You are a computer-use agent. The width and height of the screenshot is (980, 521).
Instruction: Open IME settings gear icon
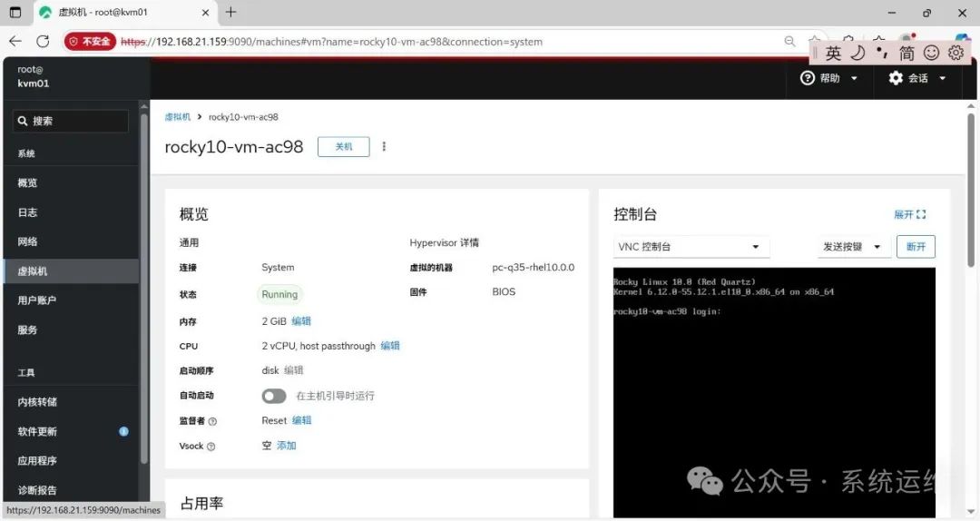click(955, 53)
